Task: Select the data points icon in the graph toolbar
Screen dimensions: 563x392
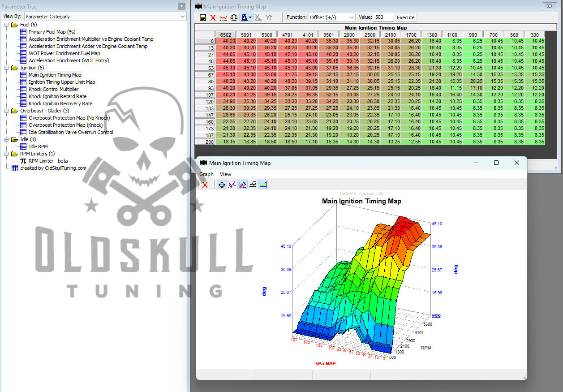Action: tap(232, 185)
